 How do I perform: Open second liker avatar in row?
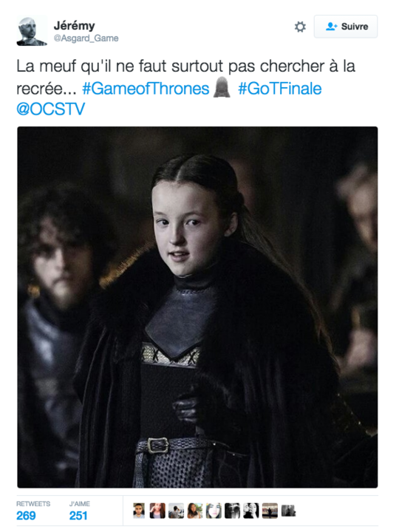(157, 511)
